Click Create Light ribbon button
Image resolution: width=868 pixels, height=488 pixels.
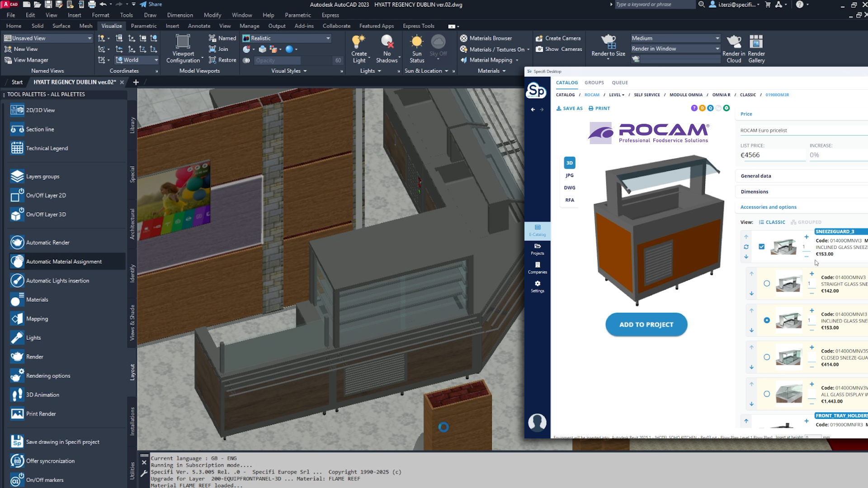click(x=359, y=49)
